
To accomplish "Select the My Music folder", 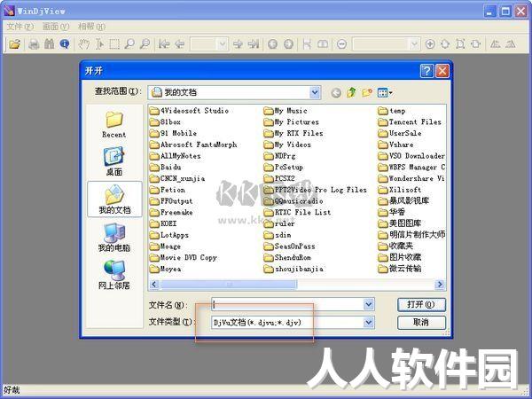I will pyautogui.click(x=286, y=111).
